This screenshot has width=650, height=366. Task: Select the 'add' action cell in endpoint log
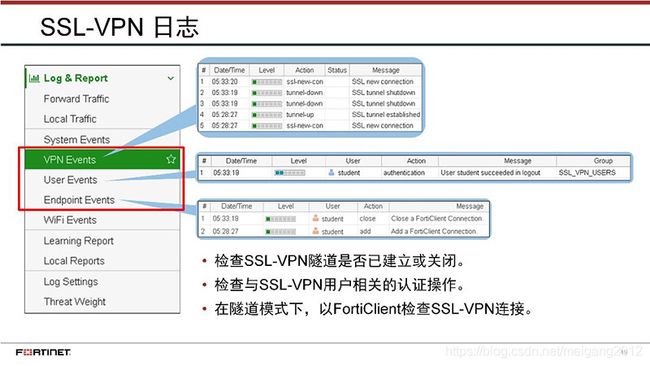tap(365, 231)
